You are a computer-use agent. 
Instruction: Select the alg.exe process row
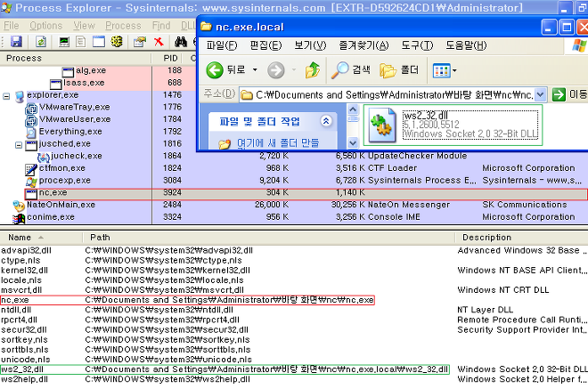click(98, 71)
